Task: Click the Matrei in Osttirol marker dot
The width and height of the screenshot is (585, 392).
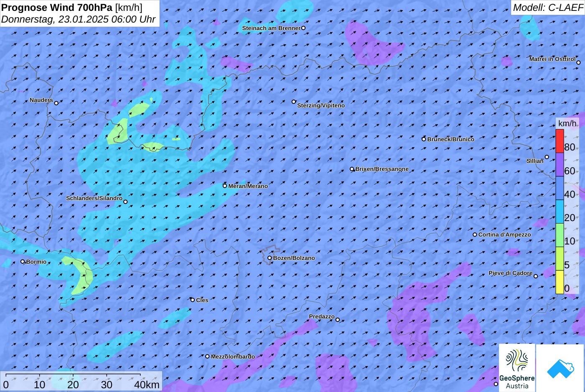Action: 578,63
